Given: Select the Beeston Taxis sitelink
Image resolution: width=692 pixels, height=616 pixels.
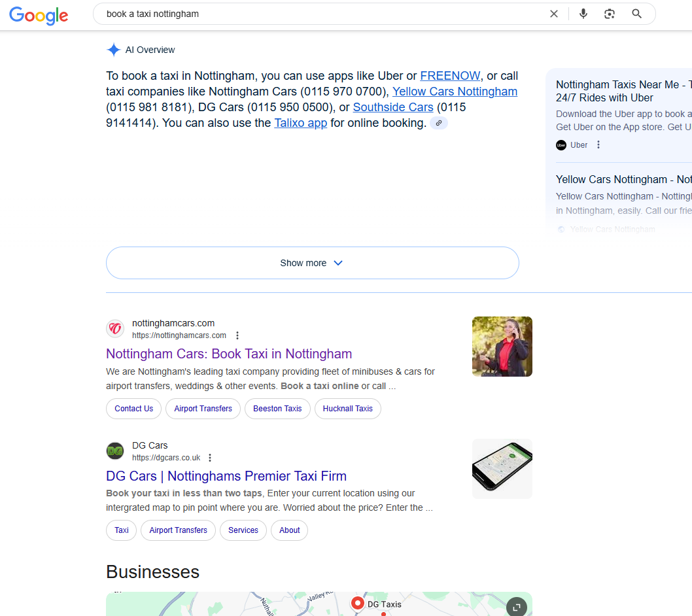Looking at the screenshot, I should (277, 409).
